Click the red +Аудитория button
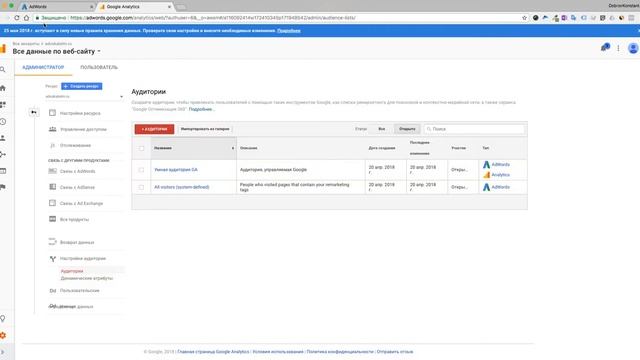This screenshot has height=360, width=640. (154, 129)
